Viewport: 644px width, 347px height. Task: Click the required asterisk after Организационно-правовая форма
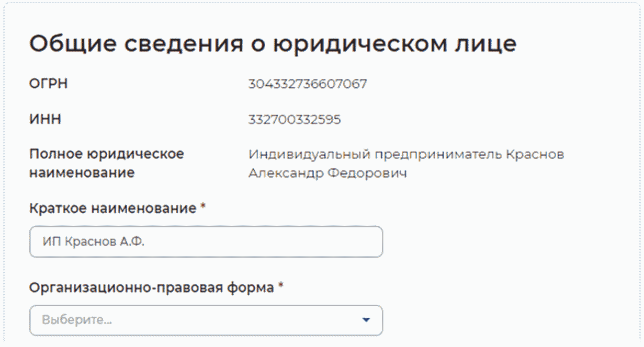281,286
